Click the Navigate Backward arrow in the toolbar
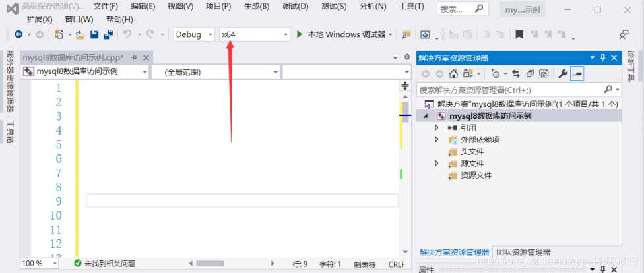 [18, 34]
